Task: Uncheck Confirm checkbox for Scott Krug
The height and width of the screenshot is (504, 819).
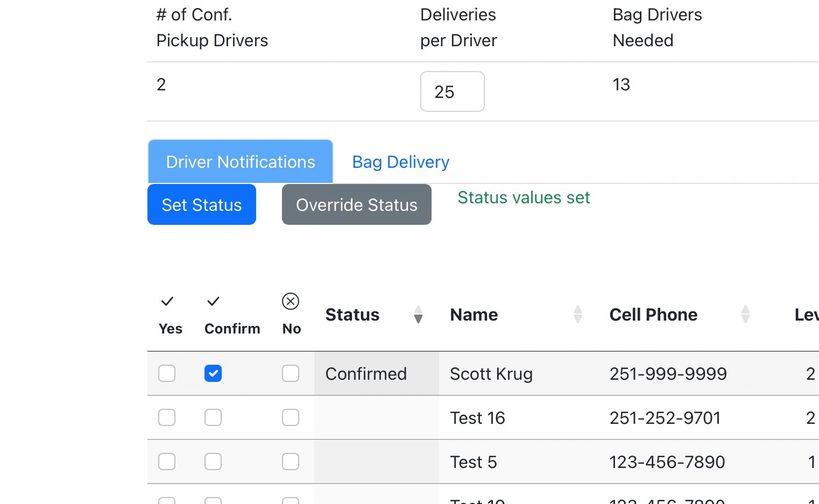Action: click(x=213, y=373)
